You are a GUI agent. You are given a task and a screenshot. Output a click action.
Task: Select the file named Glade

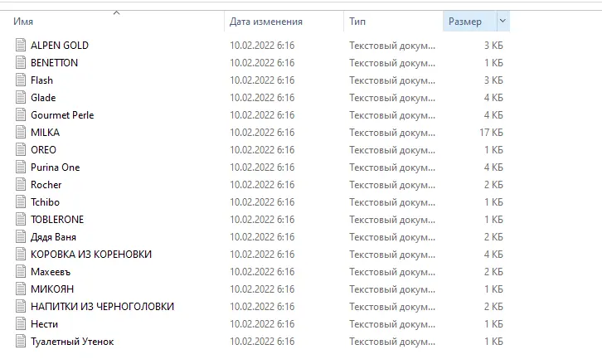pyautogui.click(x=43, y=98)
